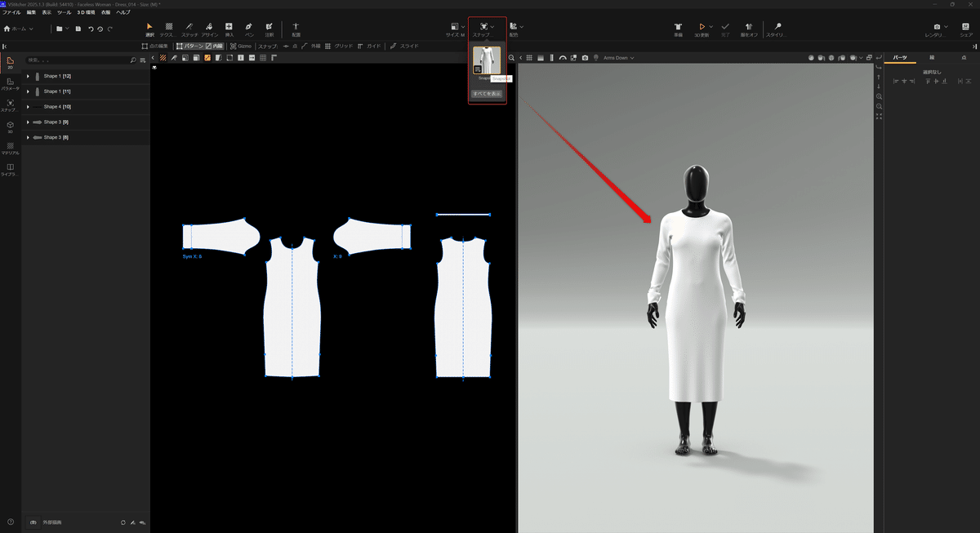Toggle 服をオフ to hide the garment
Screen dimensions: 980x533
point(748,29)
